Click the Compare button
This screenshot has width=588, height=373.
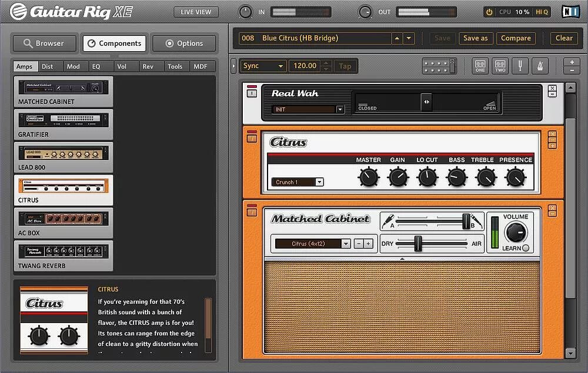point(516,38)
